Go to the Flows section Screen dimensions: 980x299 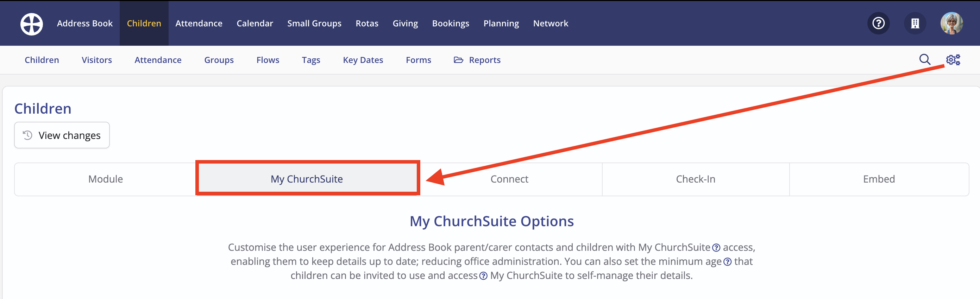pyautogui.click(x=268, y=60)
